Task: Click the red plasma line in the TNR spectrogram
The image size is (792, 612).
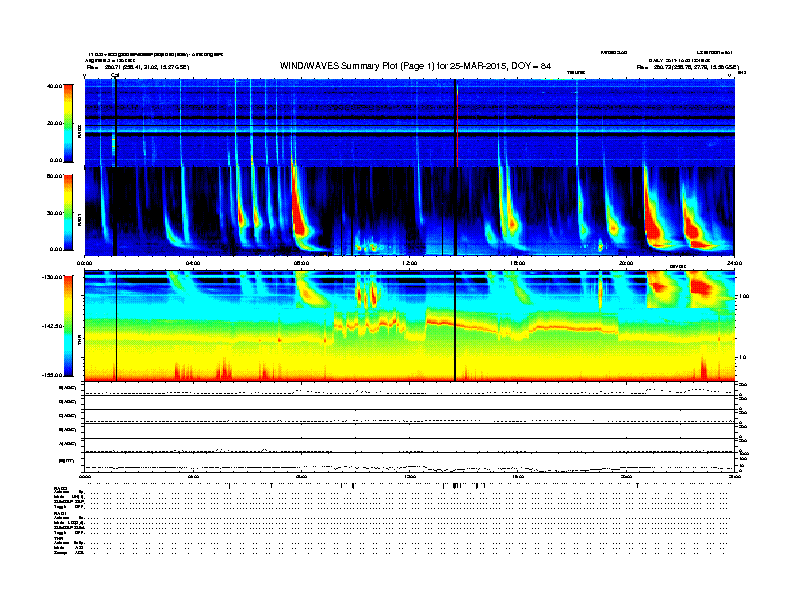Action: [525, 328]
